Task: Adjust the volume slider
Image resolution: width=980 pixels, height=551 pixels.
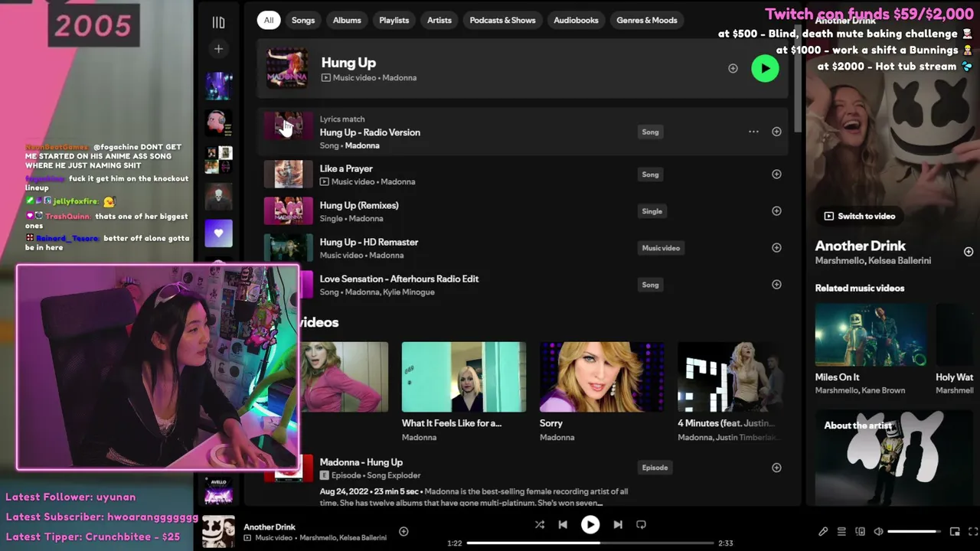Action: pyautogui.click(x=915, y=531)
